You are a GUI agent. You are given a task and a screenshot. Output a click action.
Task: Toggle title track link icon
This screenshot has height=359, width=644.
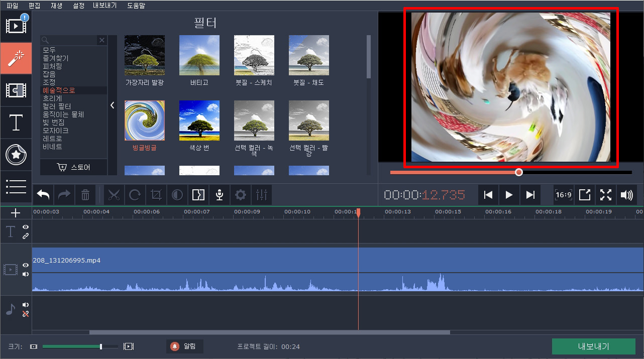click(x=26, y=235)
